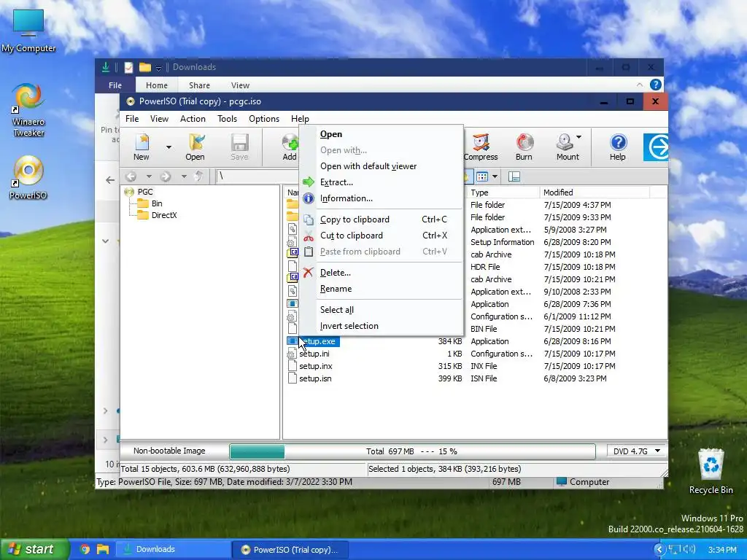
Task: Open the Help menu in PowerISO
Action: tap(300, 119)
